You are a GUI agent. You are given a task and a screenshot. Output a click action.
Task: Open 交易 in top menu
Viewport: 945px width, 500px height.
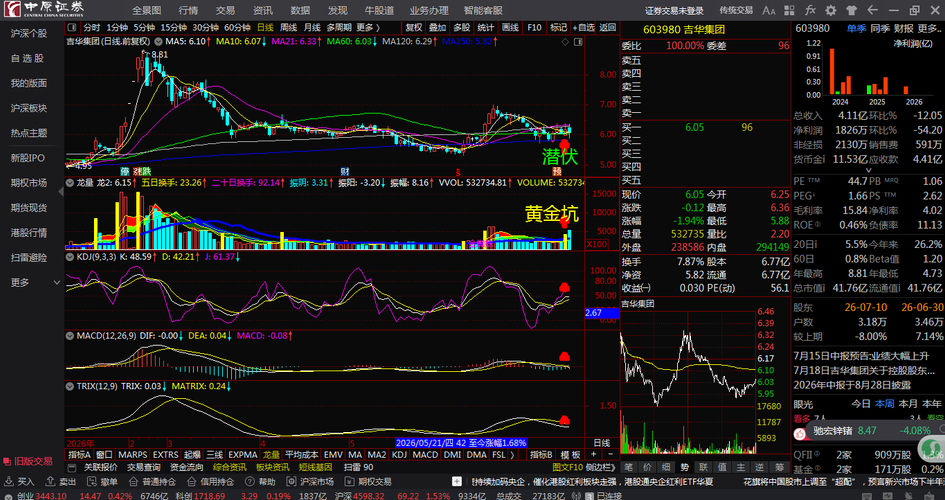(x=225, y=10)
